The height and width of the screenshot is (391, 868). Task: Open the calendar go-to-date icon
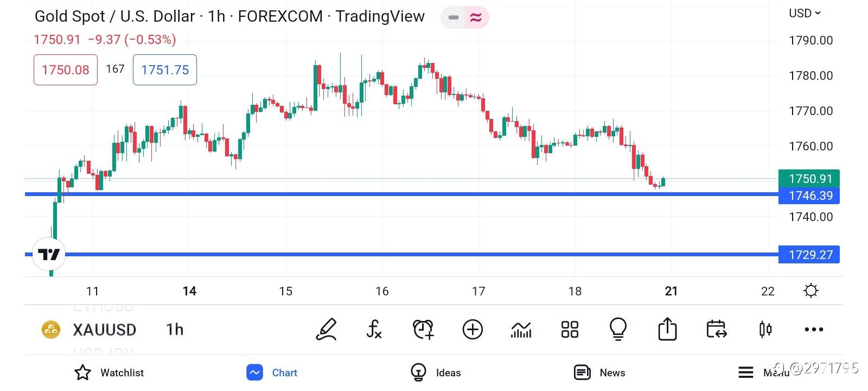(x=716, y=329)
